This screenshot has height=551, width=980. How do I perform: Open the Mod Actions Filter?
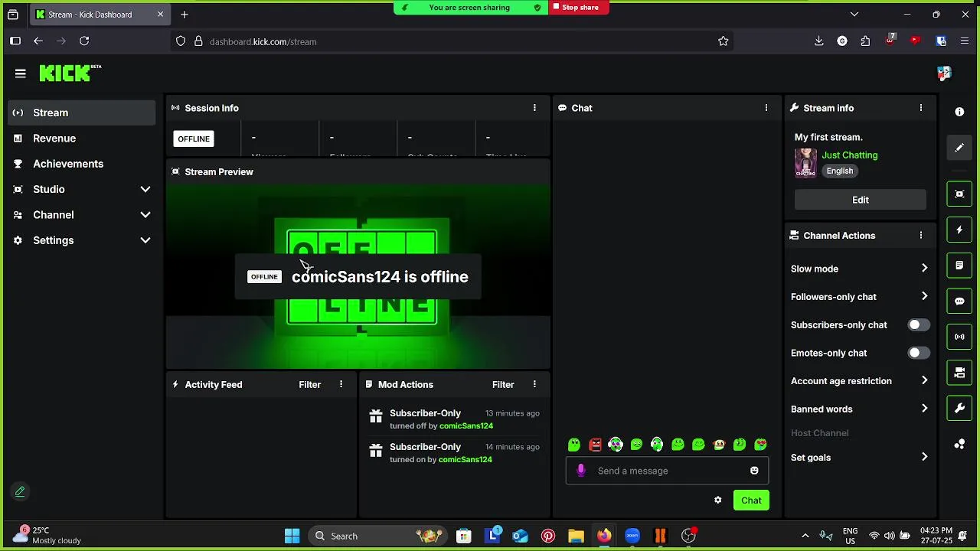[503, 385]
